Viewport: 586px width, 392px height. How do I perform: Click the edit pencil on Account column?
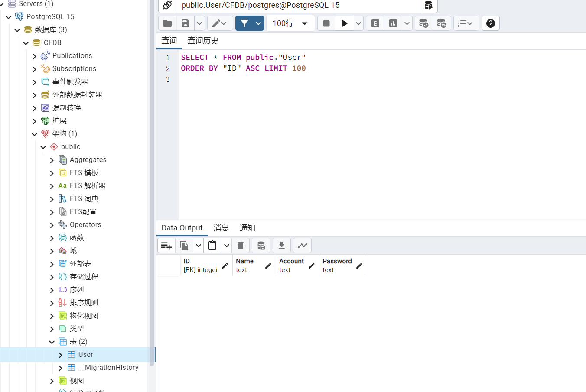coord(312,266)
